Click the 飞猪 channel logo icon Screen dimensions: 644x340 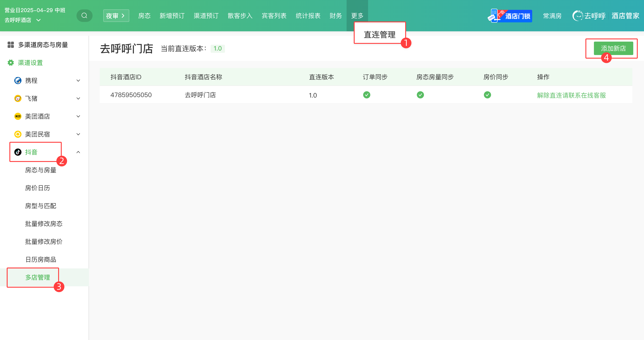point(18,98)
